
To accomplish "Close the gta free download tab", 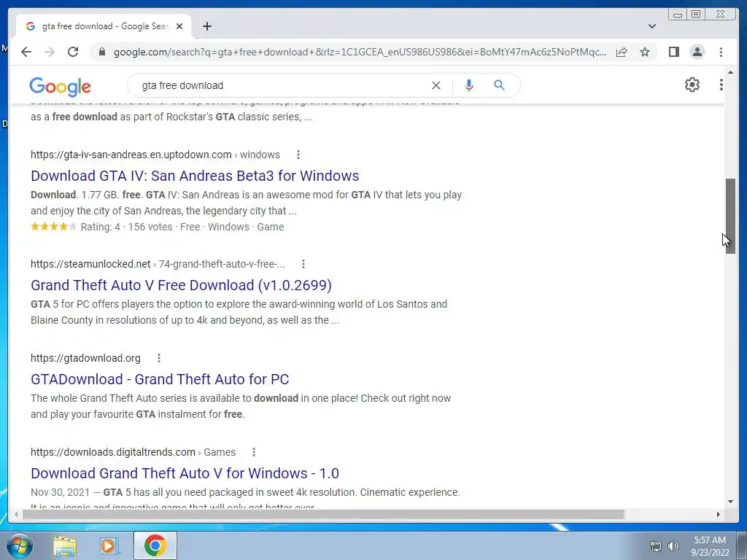I will 179,26.
